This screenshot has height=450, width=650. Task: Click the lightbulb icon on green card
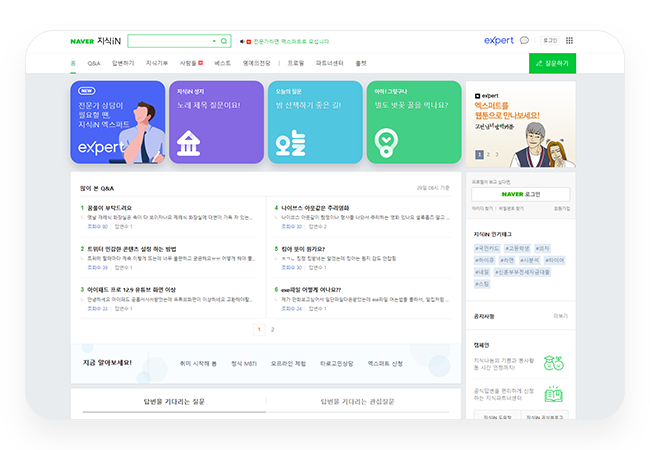pyautogui.click(x=386, y=143)
